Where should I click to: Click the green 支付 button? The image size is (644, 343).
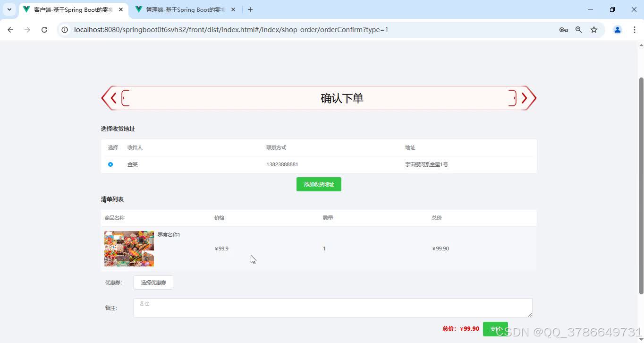point(495,329)
